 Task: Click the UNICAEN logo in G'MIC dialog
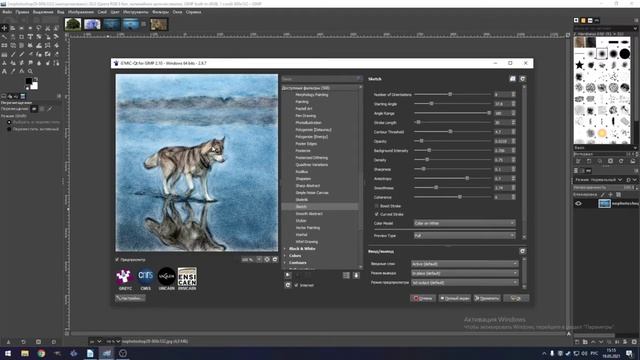(x=167, y=279)
